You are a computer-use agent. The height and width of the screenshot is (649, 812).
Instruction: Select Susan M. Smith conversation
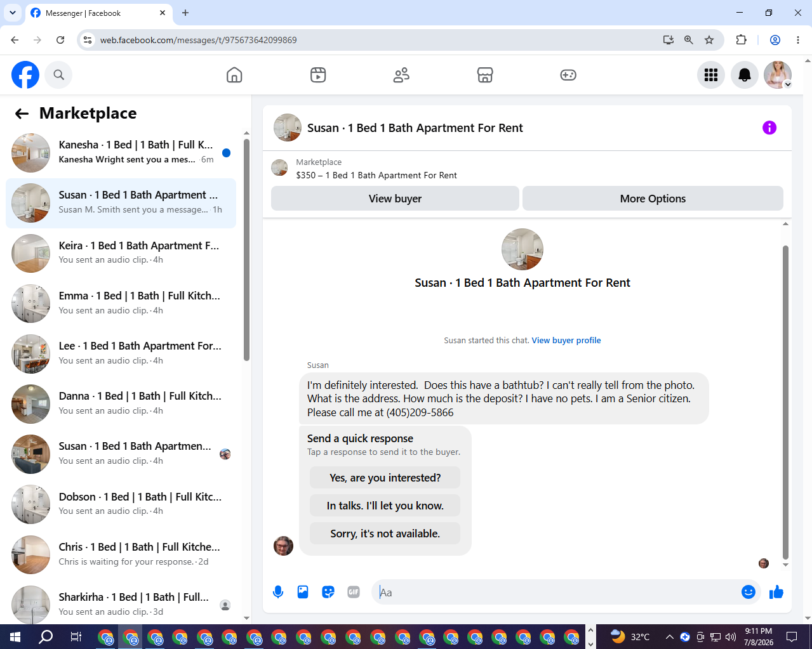point(121,202)
